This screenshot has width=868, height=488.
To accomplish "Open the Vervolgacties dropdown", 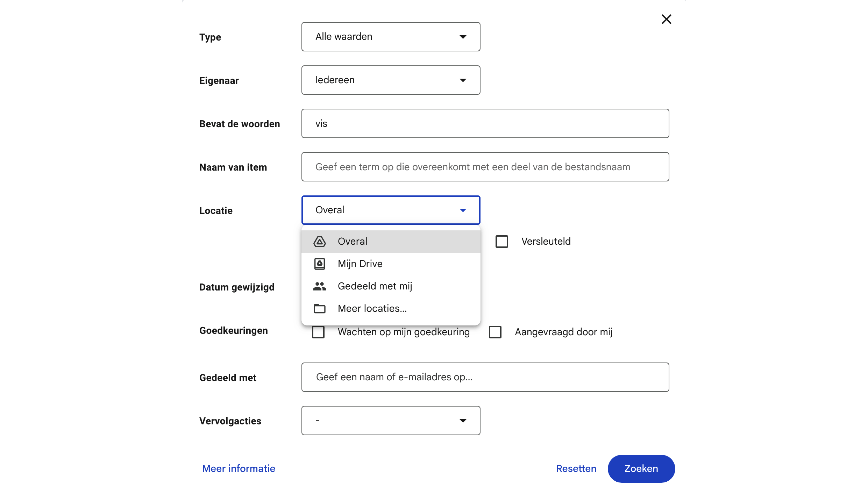I will [x=391, y=421].
